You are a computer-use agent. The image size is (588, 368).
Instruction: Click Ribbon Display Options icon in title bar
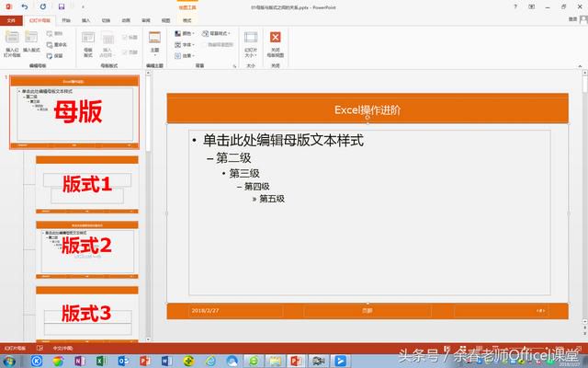pos(531,6)
